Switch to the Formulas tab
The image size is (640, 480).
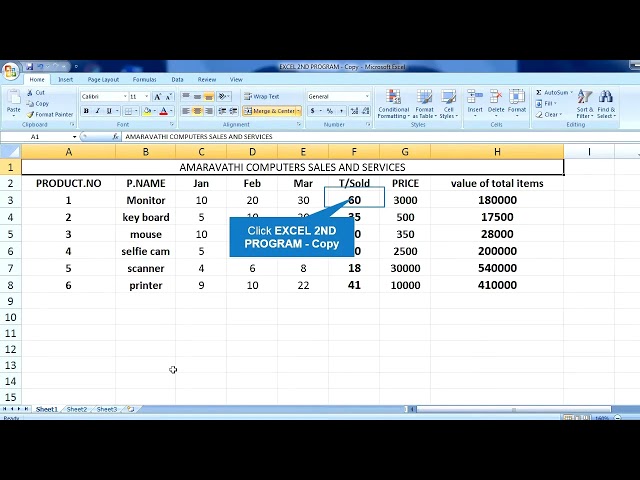(x=144, y=80)
